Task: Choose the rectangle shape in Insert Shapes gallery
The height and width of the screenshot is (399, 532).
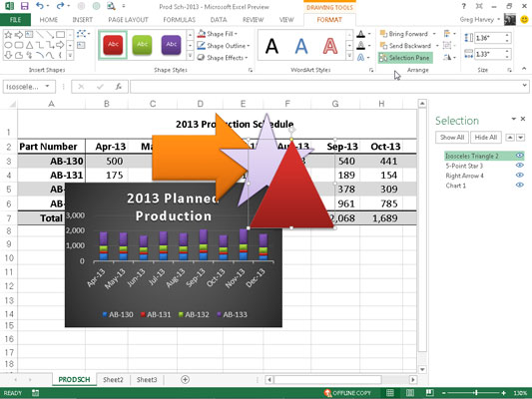Action: pyautogui.click(x=61, y=35)
